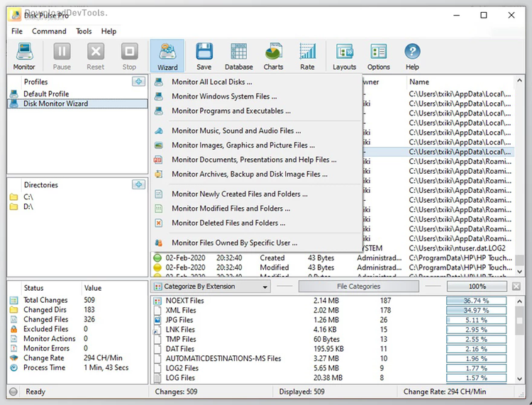The height and width of the screenshot is (405, 532).
Task: Click green Created status circle icon
Action: 157,257
